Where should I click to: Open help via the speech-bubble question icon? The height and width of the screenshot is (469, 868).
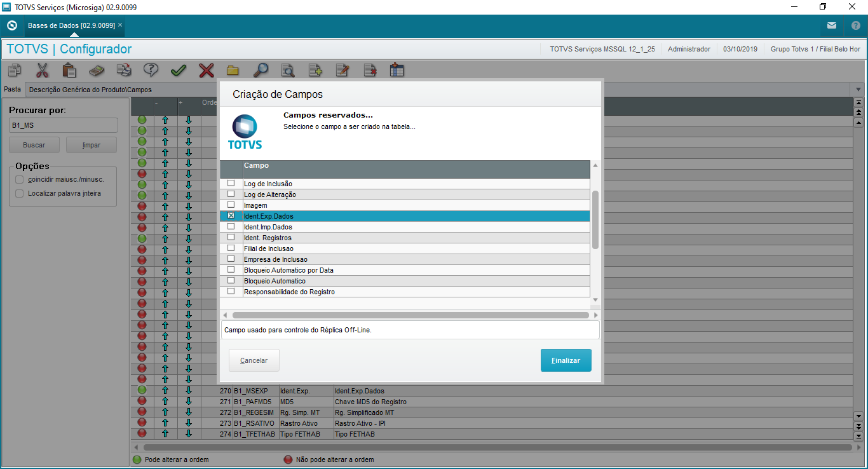(x=151, y=70)
